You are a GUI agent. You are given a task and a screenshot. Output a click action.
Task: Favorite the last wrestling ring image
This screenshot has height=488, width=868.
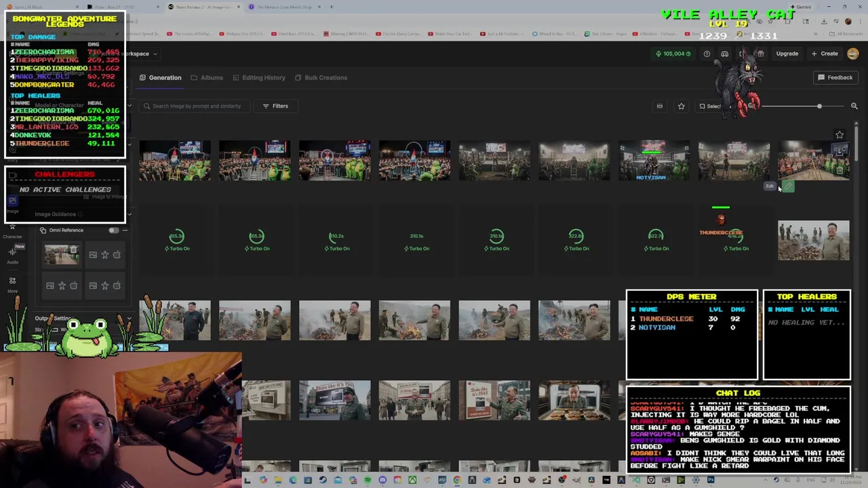[840, 135]
